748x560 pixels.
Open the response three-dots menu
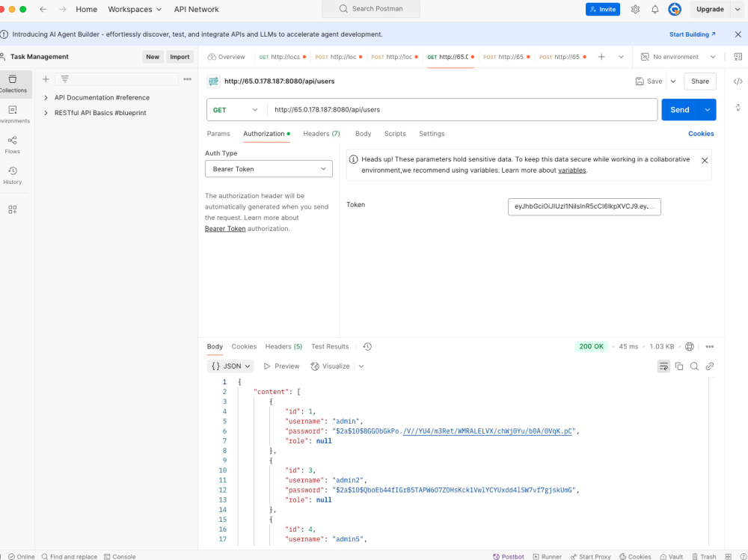click(709, 347)
